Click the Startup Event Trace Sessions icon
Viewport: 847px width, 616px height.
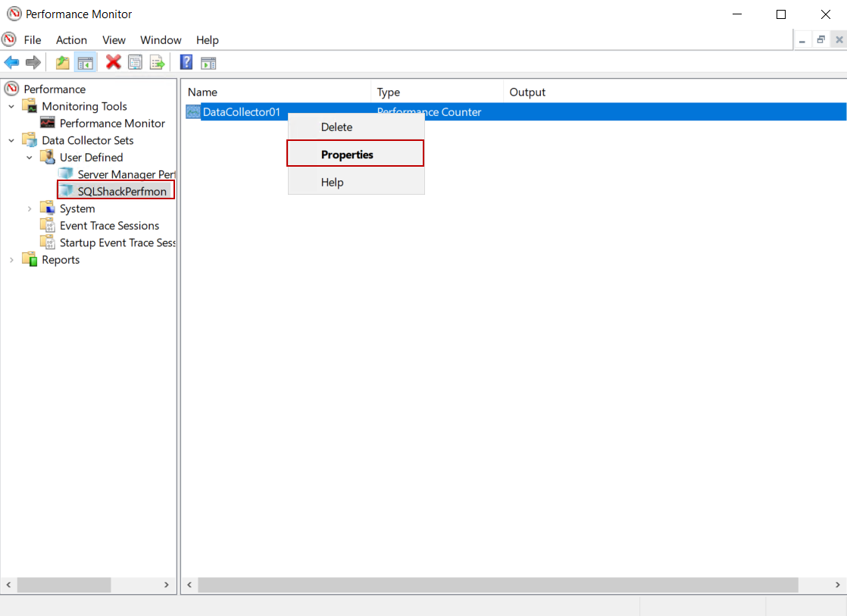48,242
